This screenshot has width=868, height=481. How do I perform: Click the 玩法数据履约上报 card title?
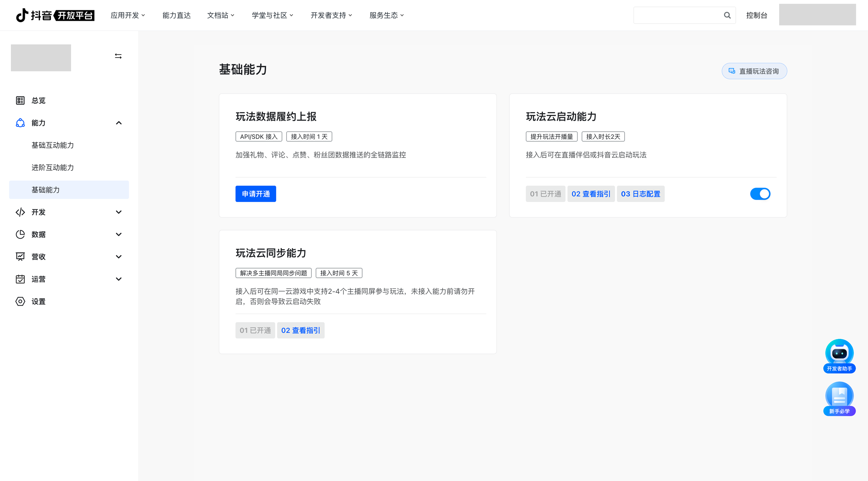point(276,116)
